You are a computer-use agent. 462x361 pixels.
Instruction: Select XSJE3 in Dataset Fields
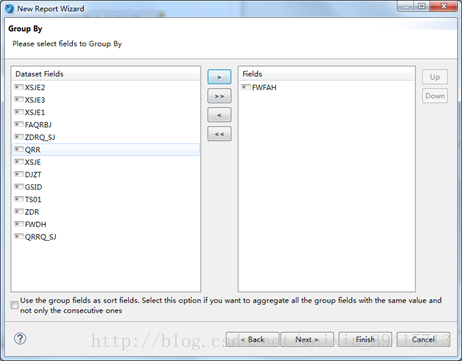coord(106,100)
